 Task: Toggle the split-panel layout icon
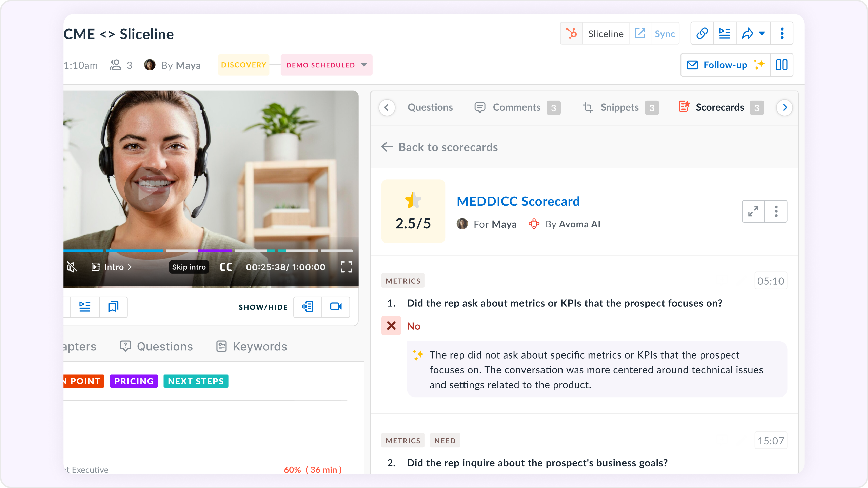click(x=782, y=65)
